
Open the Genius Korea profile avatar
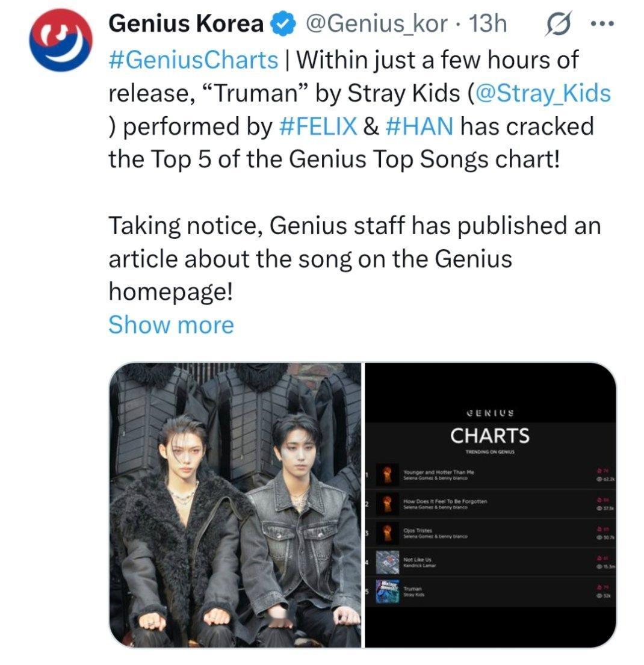click(x=61, y=40)
